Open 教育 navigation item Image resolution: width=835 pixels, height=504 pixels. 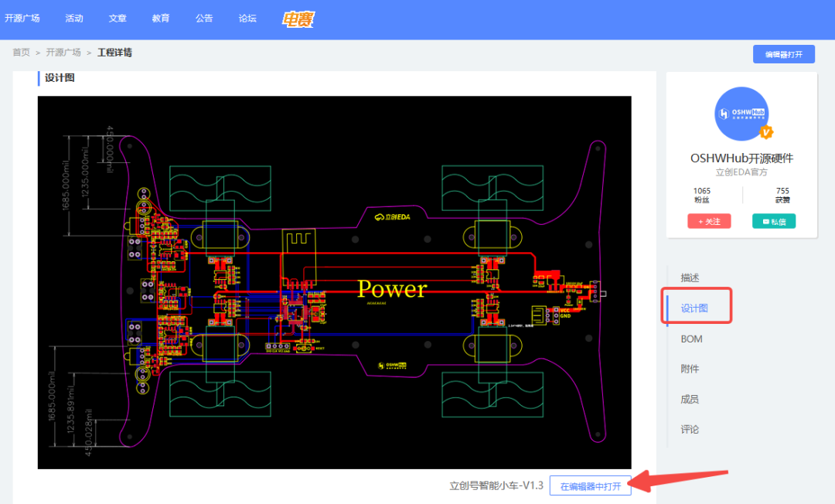coord(161,19)
